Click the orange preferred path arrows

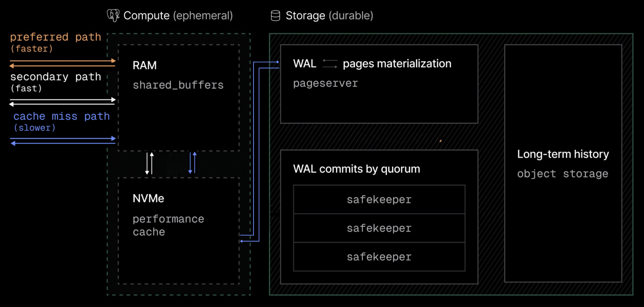63,63
